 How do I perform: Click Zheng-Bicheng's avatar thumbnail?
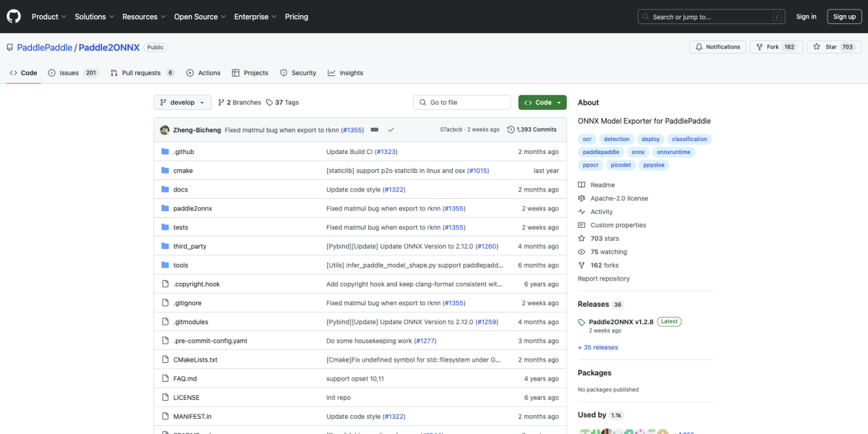(x=164, y=129)
